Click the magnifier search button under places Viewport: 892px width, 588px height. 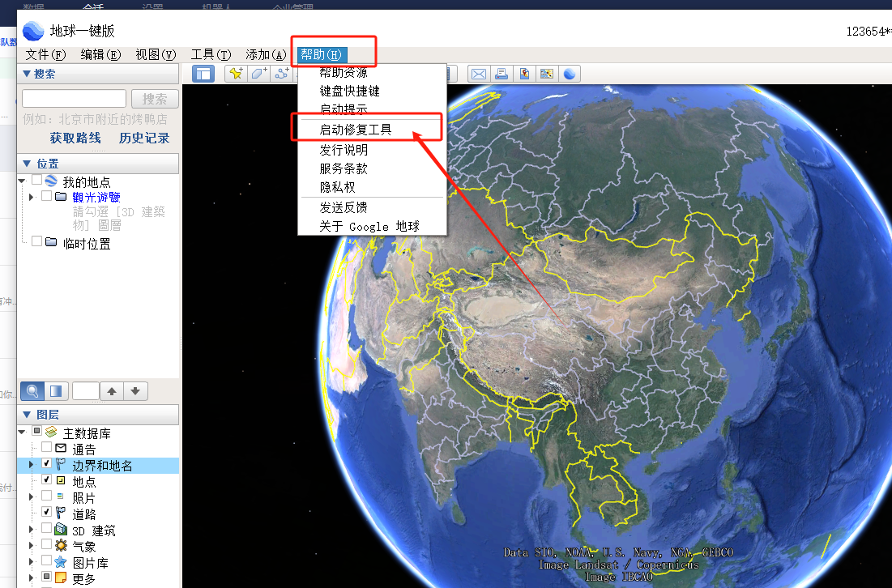(32, 391)
